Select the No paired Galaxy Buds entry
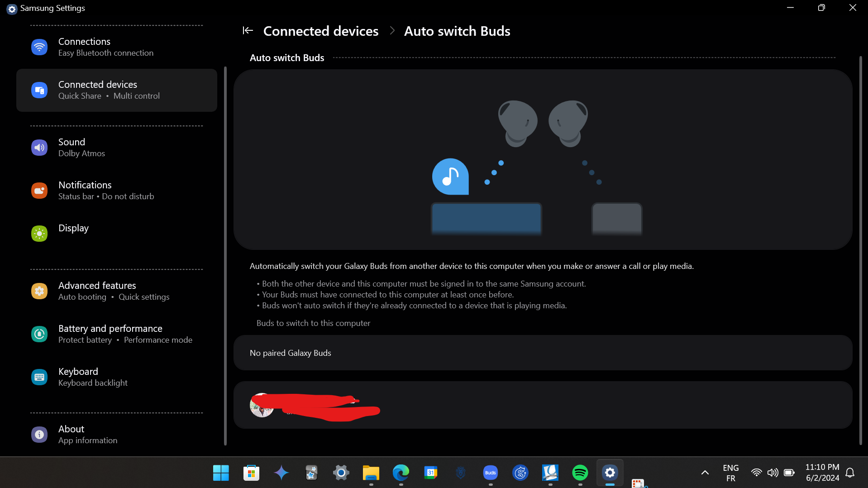Screen dimensions: 868x488 point(290,353)
